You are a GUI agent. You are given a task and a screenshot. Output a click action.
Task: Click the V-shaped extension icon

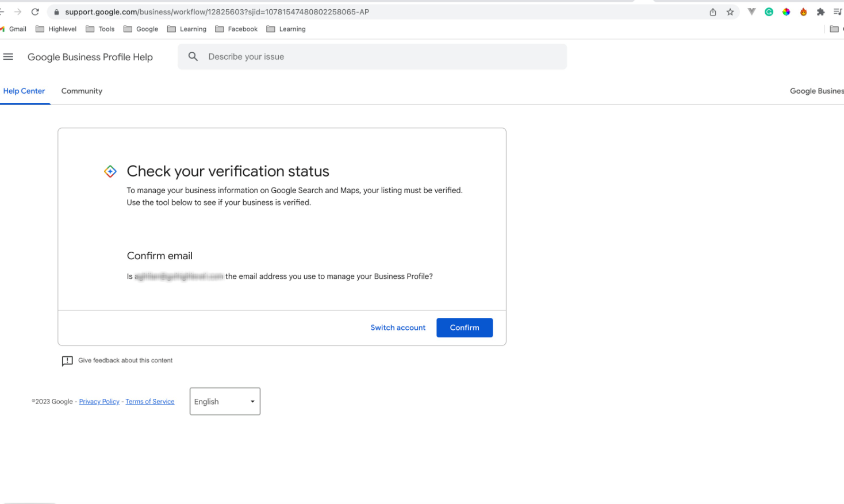[751, 11]
